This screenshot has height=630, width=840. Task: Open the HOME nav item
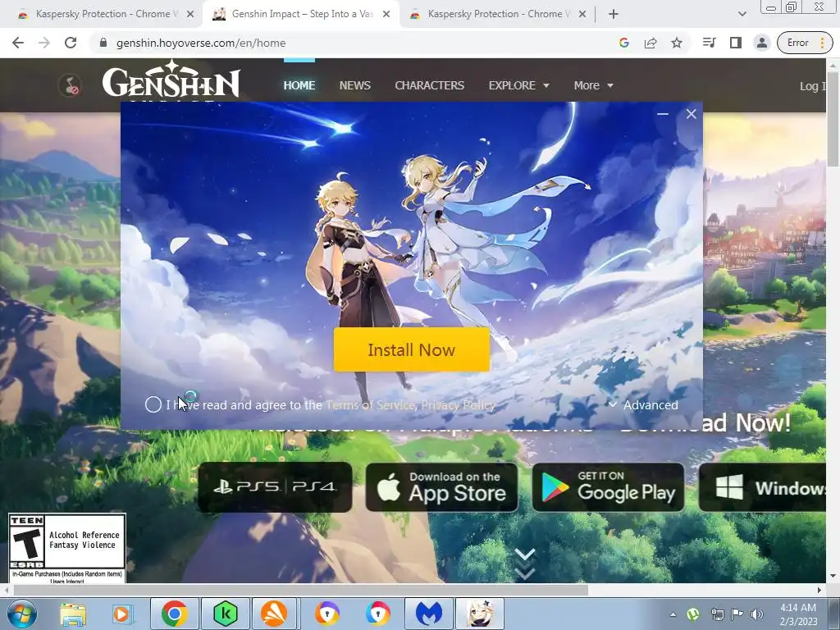(299, 85)
